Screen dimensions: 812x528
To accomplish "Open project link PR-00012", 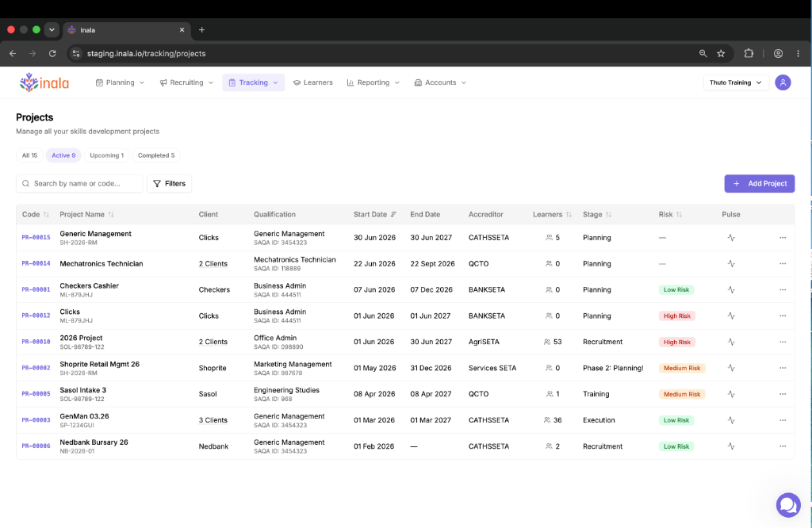I will pos(36,316).
